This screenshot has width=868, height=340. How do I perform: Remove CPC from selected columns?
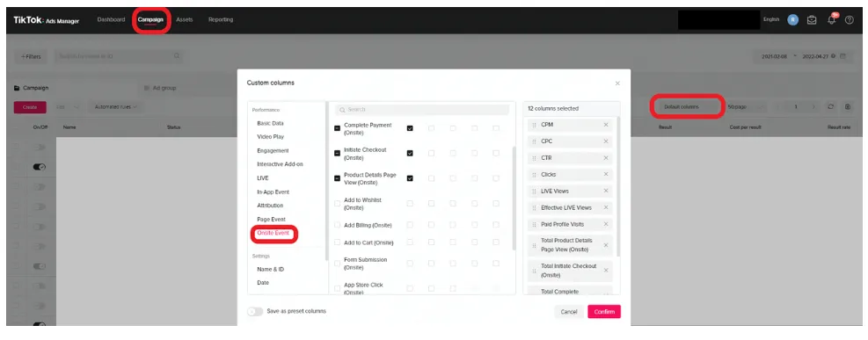(x=606, y=141)
